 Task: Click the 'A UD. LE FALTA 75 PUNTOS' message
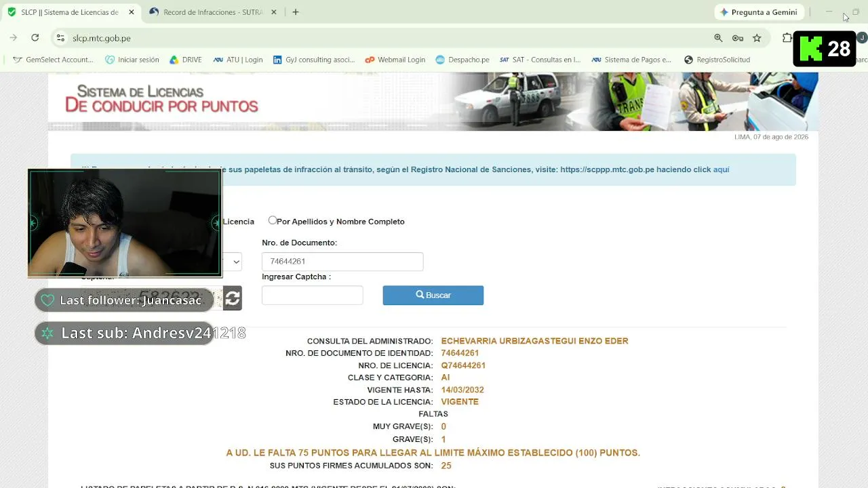point(433,453)
